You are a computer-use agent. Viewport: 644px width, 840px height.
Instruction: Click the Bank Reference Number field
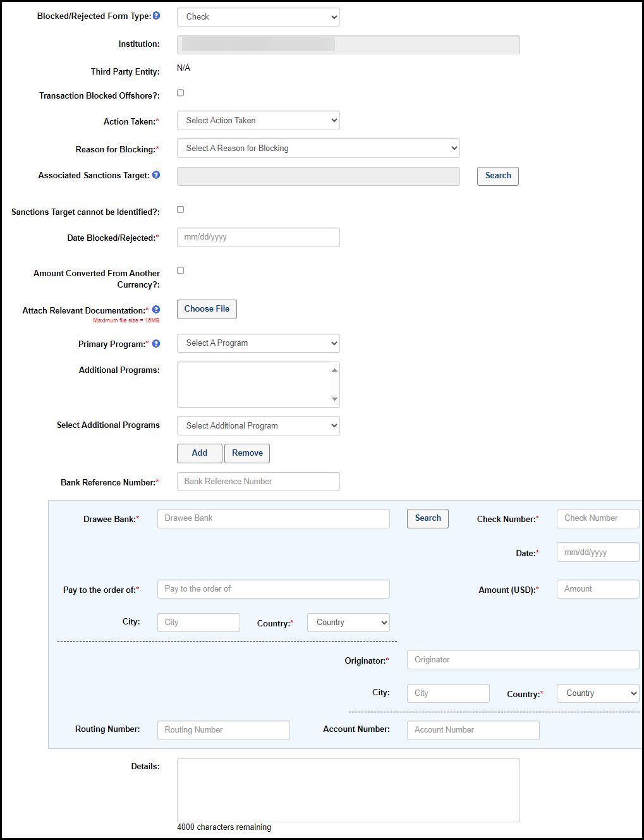click(258, 482)
